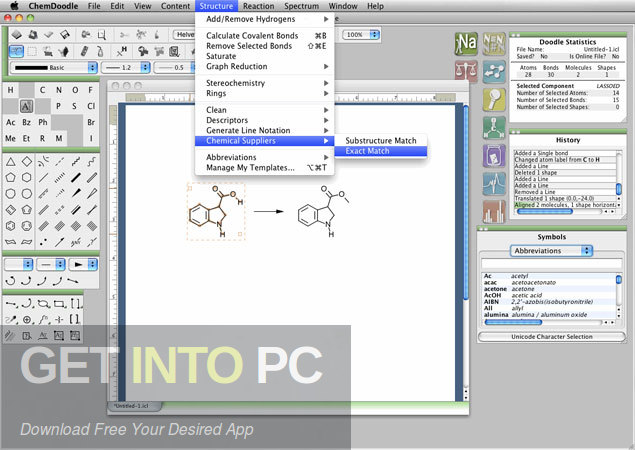
Task: Choose Exact Match in submenu
Action: point(381,151)
